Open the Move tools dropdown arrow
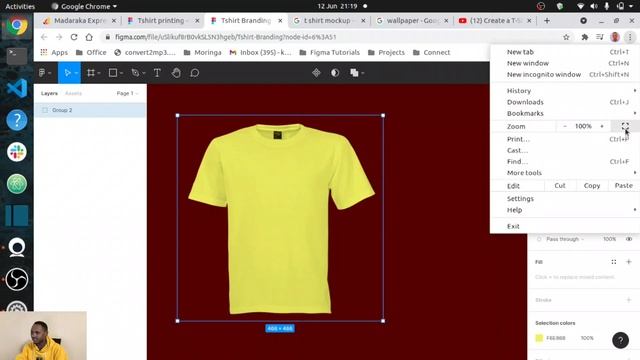The image size is (640, 360). (76, 73)
